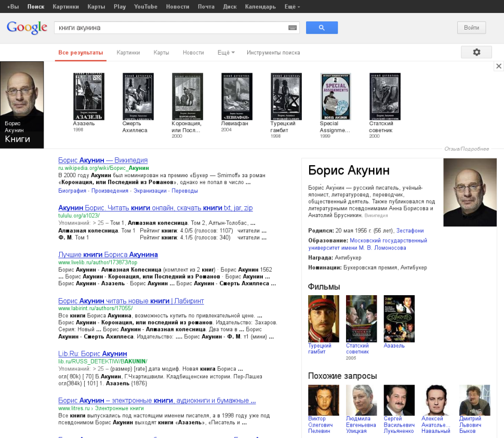Open the Лабиринт result link
This screenshot has width=504, height=438.
click(x=131, y=301)
